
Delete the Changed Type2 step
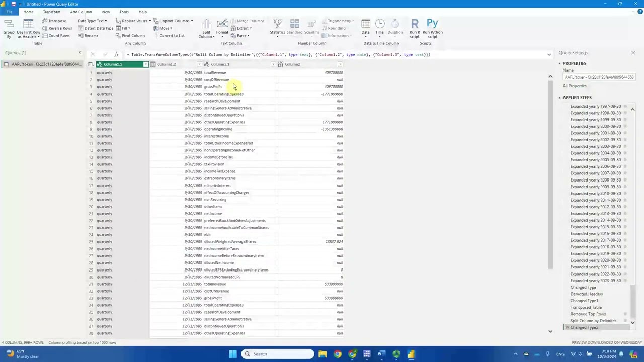567,327
